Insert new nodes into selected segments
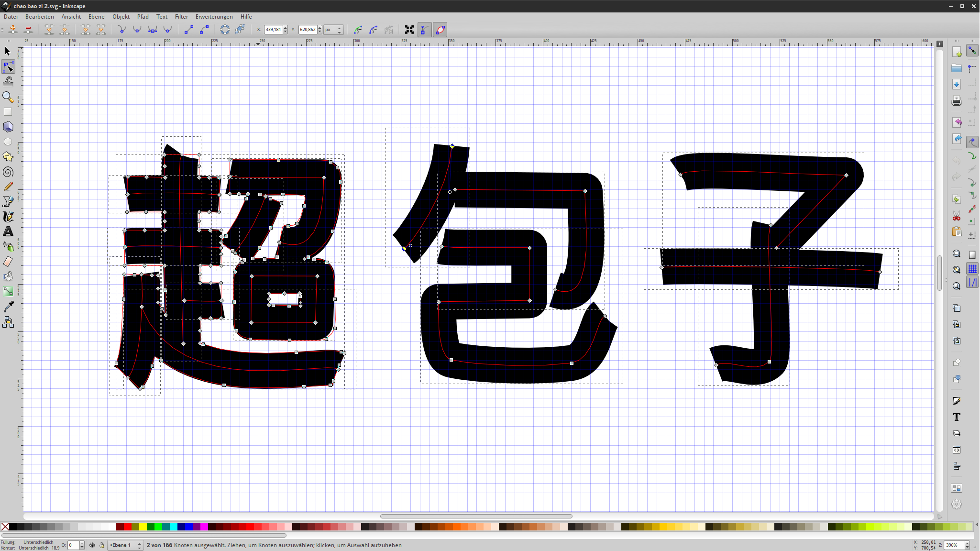 (13, 30)
